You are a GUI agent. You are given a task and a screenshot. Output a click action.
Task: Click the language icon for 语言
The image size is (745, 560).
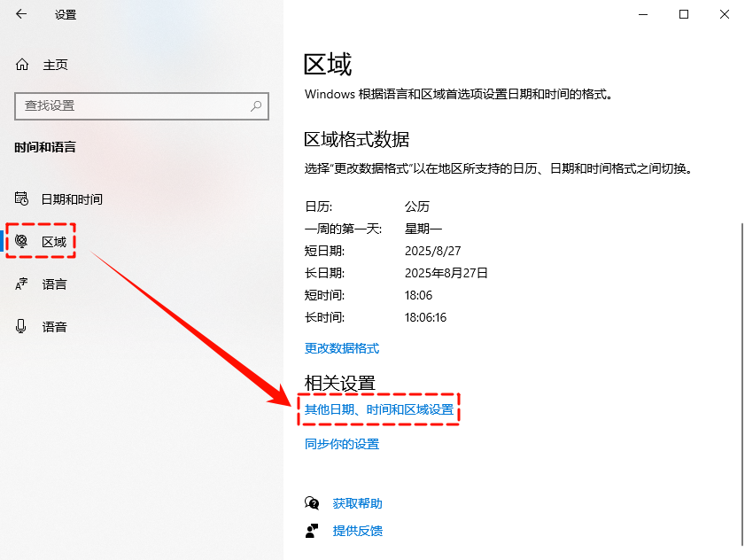[x=21, y=284]
